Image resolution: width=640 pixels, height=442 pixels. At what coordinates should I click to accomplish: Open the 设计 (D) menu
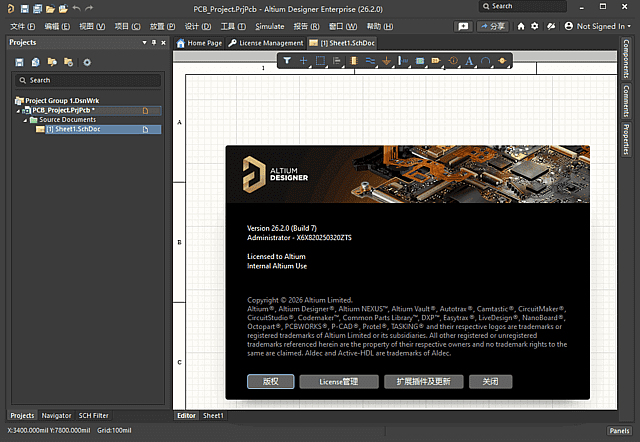(198, 27)
